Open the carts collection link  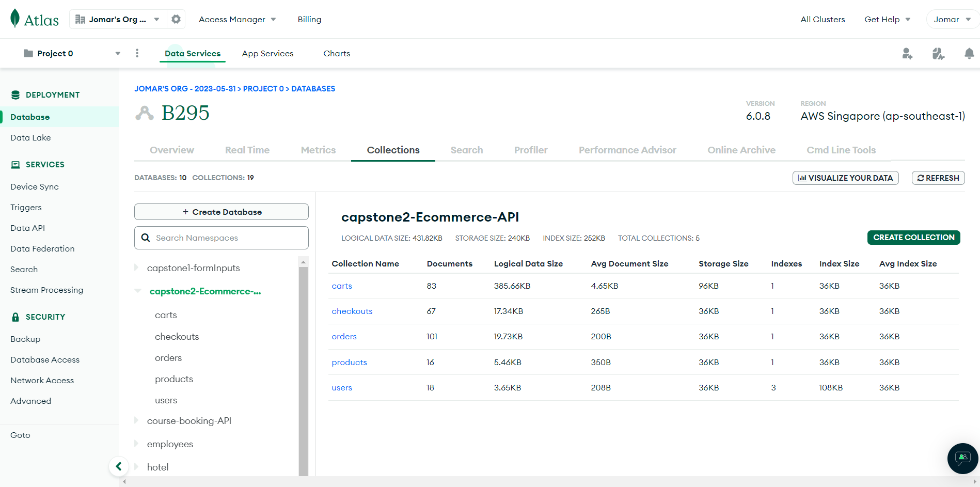pyautogui.click(x=342, y=286)
